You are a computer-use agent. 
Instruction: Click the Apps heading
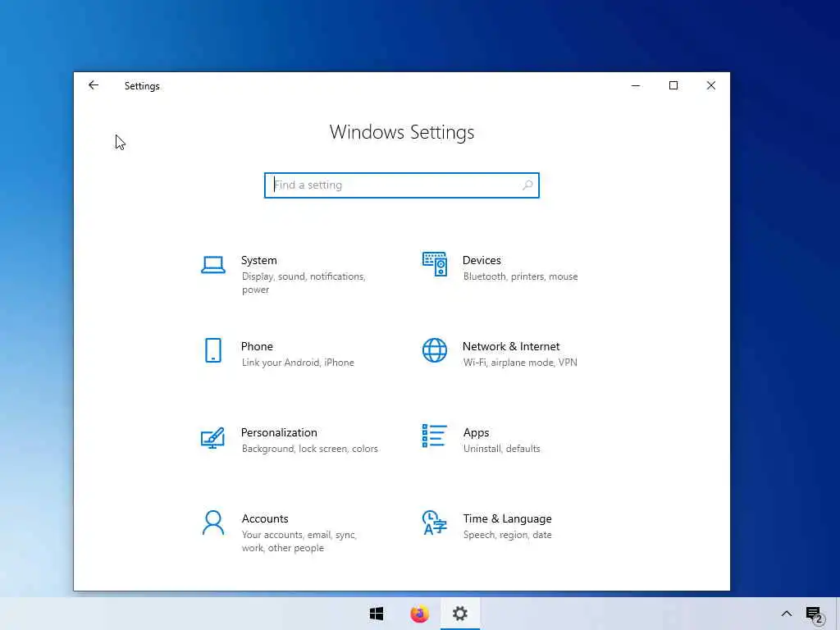[477, 433]
